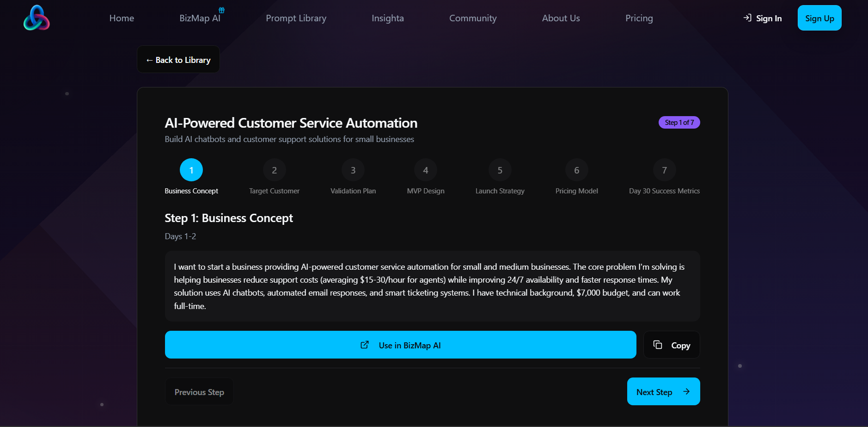Click the Sign In link
This screenshot has height=427, width=868.
point(768,18)
